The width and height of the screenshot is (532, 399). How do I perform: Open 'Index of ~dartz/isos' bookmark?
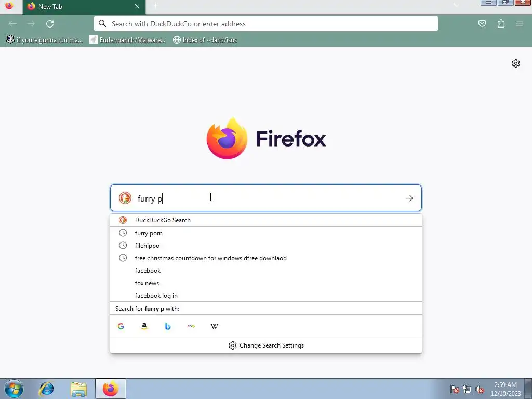205,39
